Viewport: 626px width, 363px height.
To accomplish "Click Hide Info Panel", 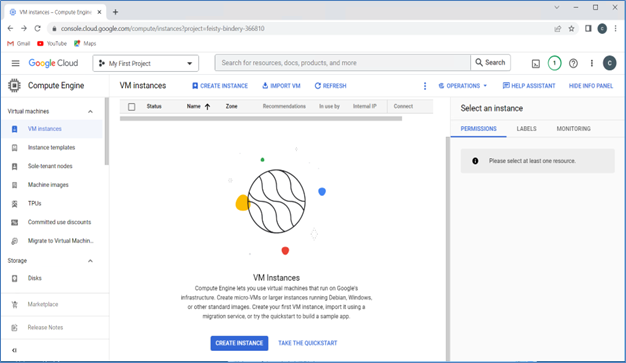I will pyautogui.click(x=590, y=86).
